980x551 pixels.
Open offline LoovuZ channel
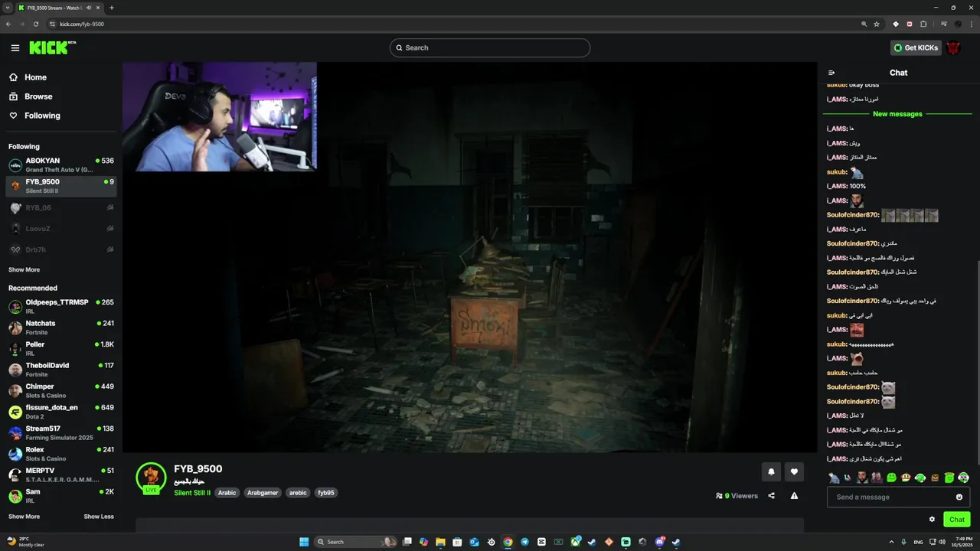pyautogui.click(x=61, y=229)
